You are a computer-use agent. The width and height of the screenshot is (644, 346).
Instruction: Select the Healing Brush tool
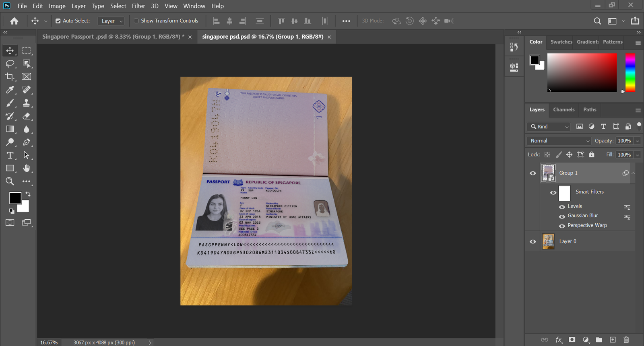[x=27, y=90]
